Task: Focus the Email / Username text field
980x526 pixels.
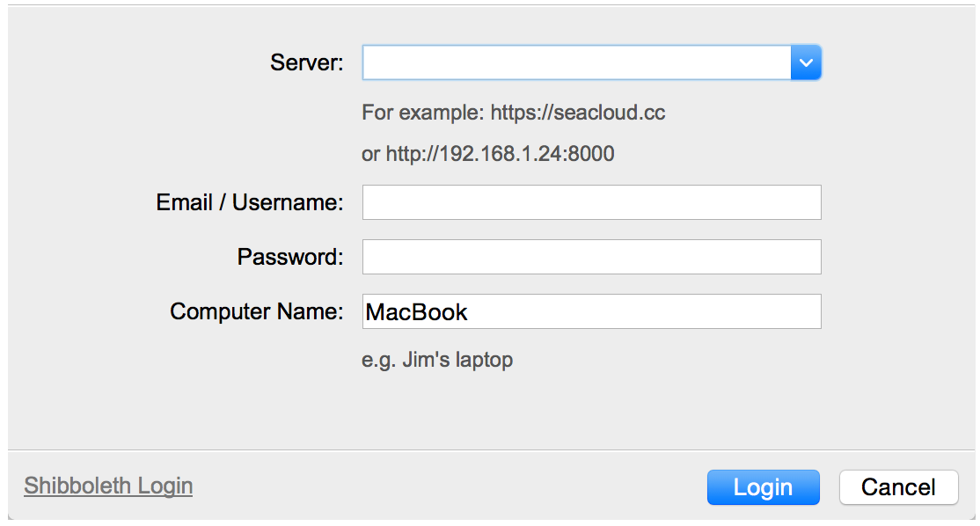Action: [591, 202]
